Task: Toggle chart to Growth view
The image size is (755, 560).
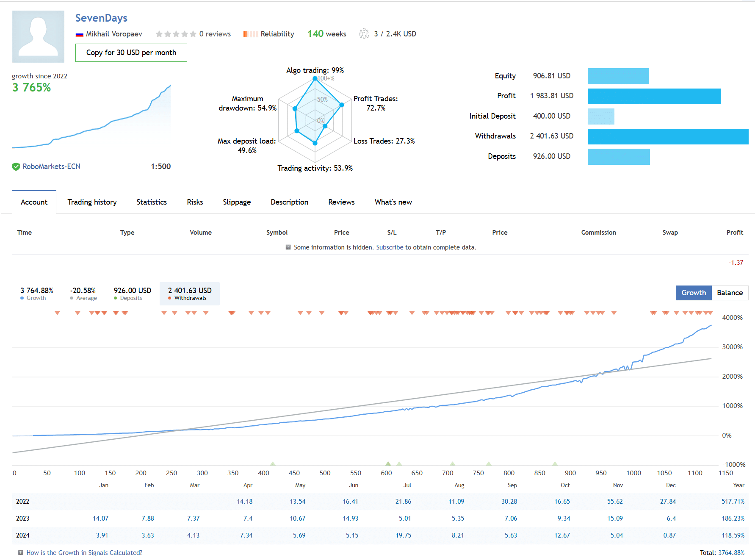Action: coord(693,293)
